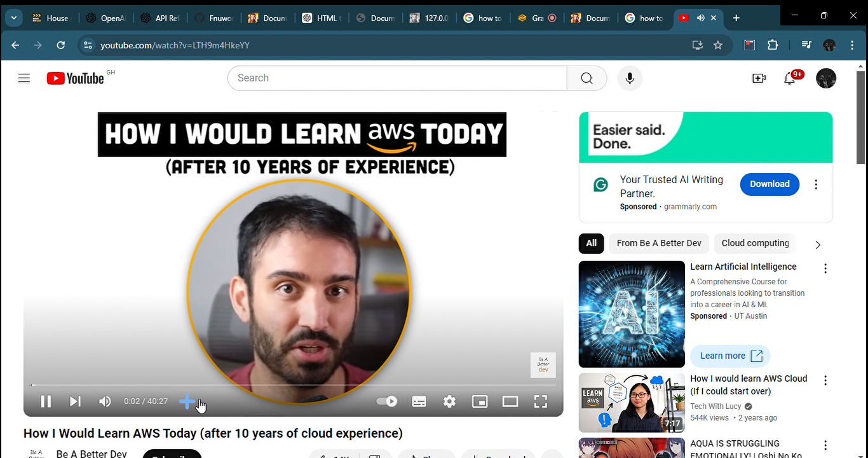Open the Tech With Lucy video thumbnail

tap(632, 403)
